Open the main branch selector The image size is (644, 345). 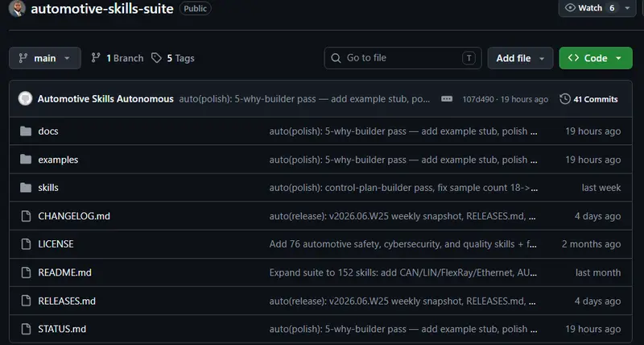45,58
